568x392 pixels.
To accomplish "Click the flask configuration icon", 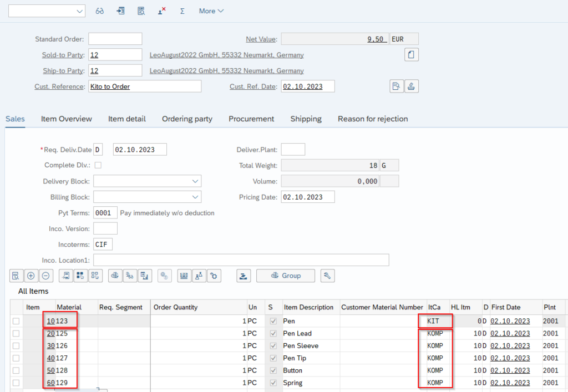I will click(199, 276).
